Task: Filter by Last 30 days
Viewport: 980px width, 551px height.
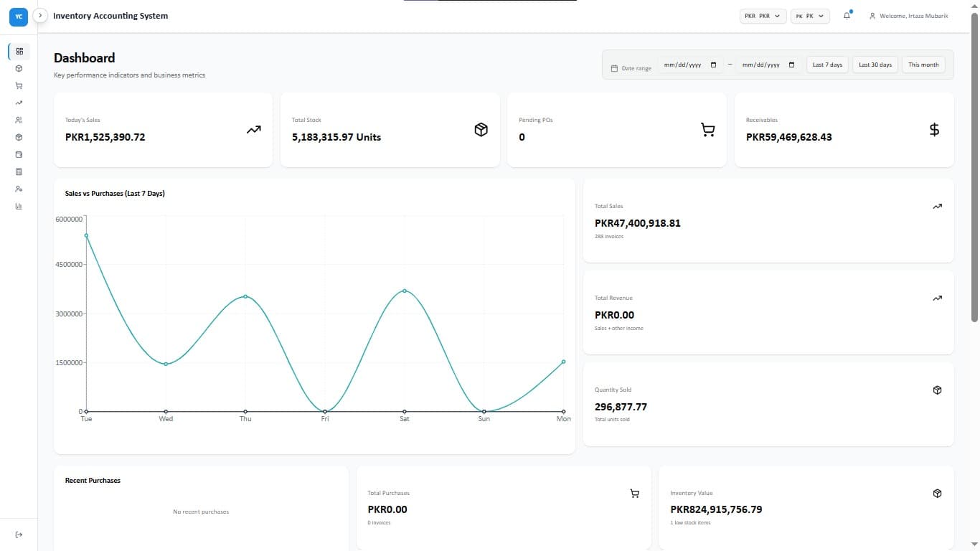Action: click(875, 65)
